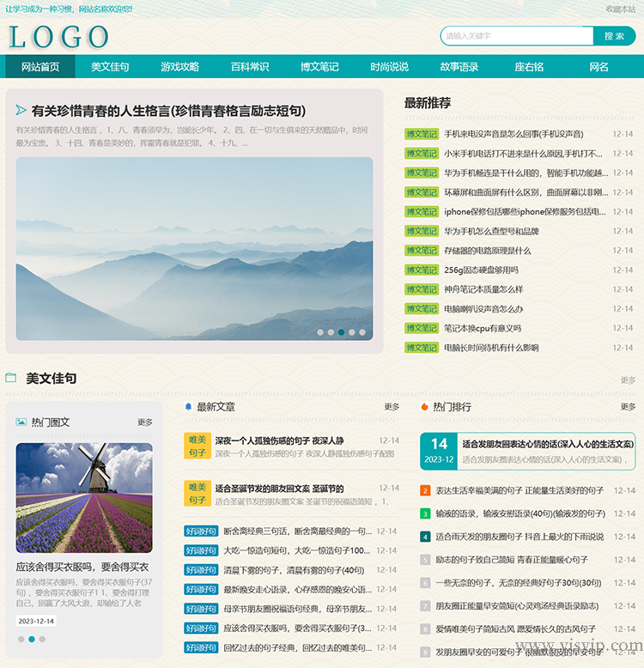Click 好词好句 tag beside 断舍离经典三句话
Screen dimensions: 644x668
pyautogui.click(x=201, y=531)
